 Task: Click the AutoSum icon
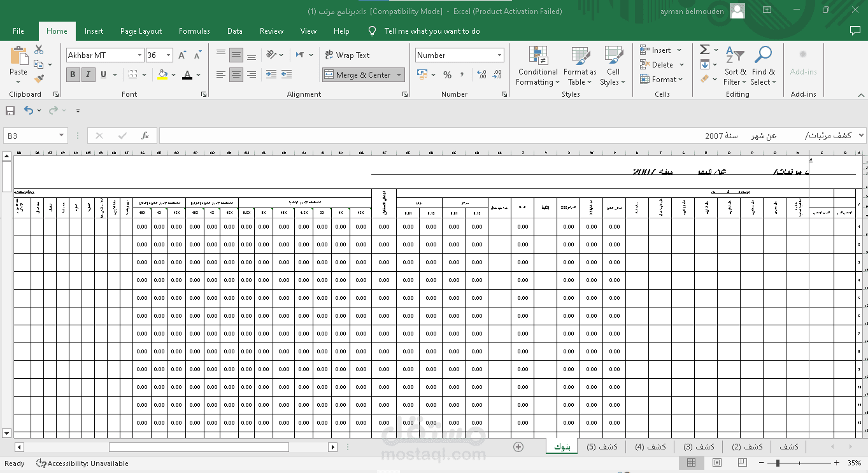coord(704,48)
